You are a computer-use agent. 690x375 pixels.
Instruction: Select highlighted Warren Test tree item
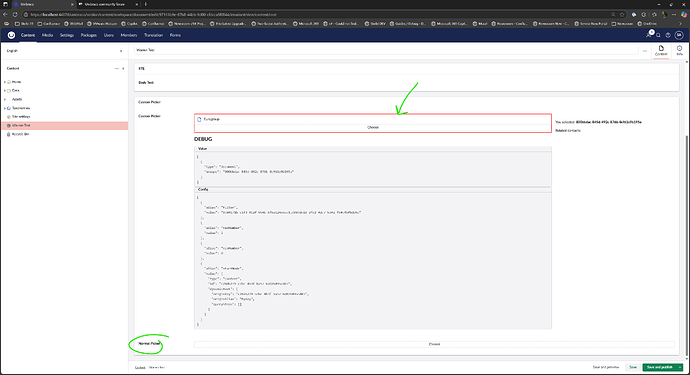(64, 125)
